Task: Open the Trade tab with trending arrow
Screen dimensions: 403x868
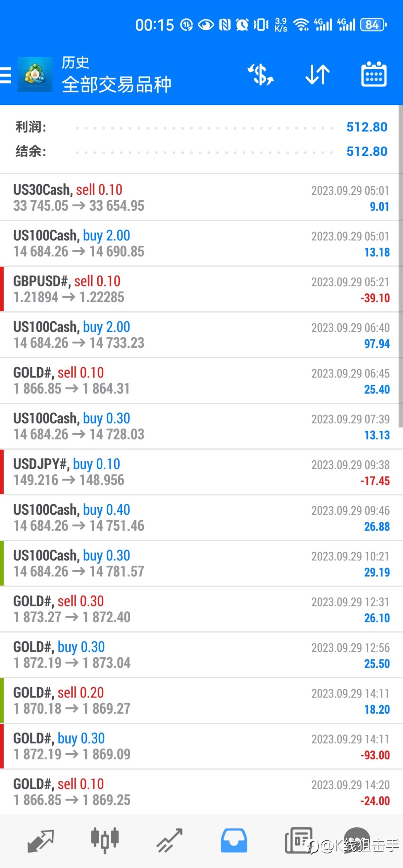Action: tap(169, 841)
